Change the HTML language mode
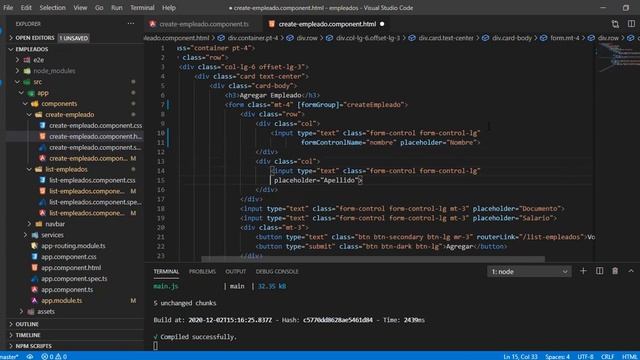The width and height of the screenshot is (640, 360). (629, 356)
